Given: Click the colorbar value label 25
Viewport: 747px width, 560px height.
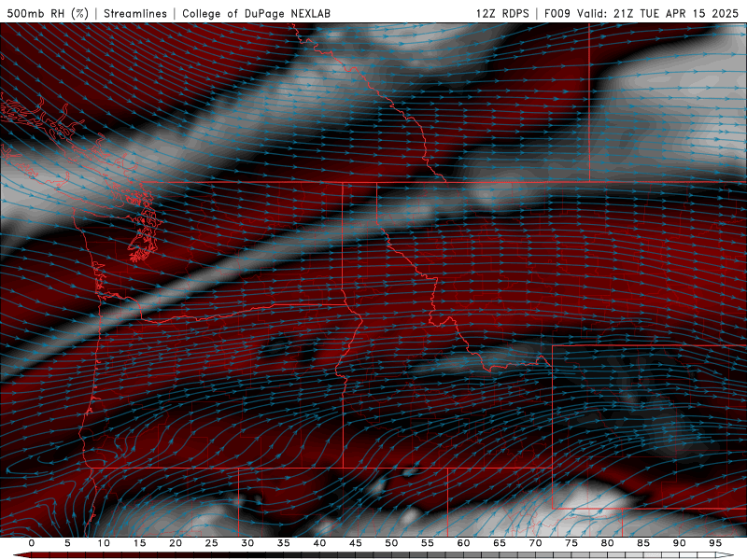Looking at the screenshot, I should 212,543.
